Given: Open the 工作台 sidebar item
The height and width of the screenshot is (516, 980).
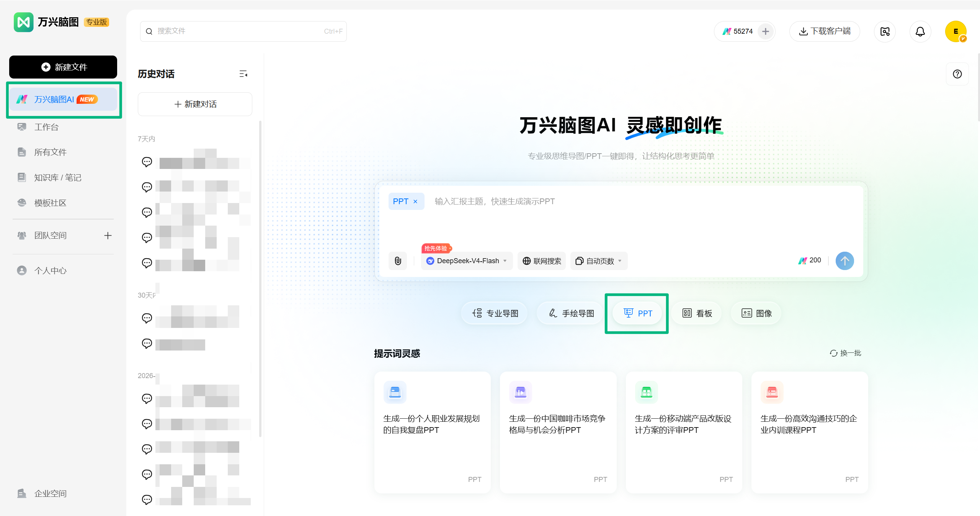Looking at the screenshot, I should 46,127.
